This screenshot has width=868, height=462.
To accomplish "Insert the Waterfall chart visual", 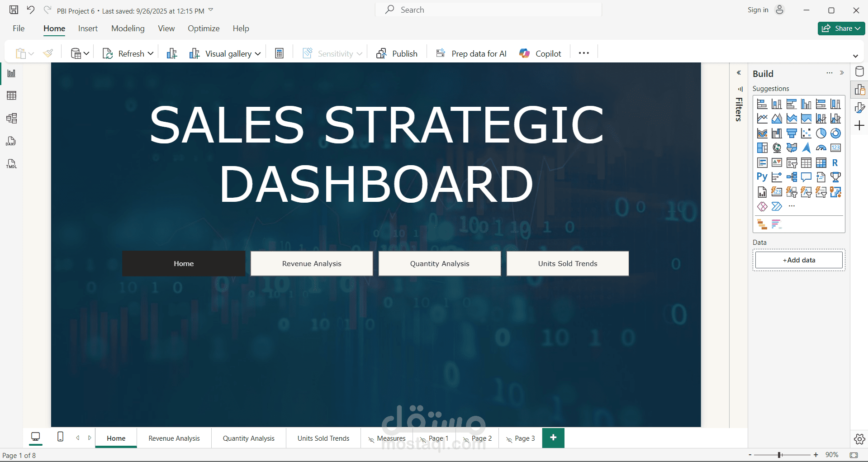I will point(777,133).
